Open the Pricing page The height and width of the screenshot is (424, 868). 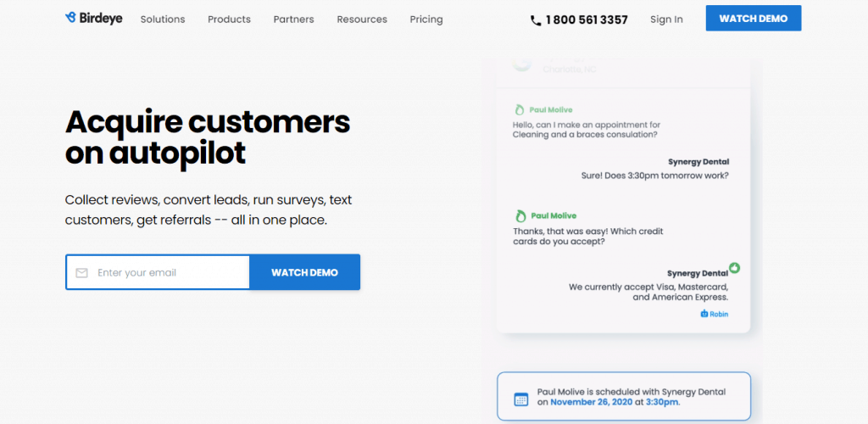coord(426,20)
